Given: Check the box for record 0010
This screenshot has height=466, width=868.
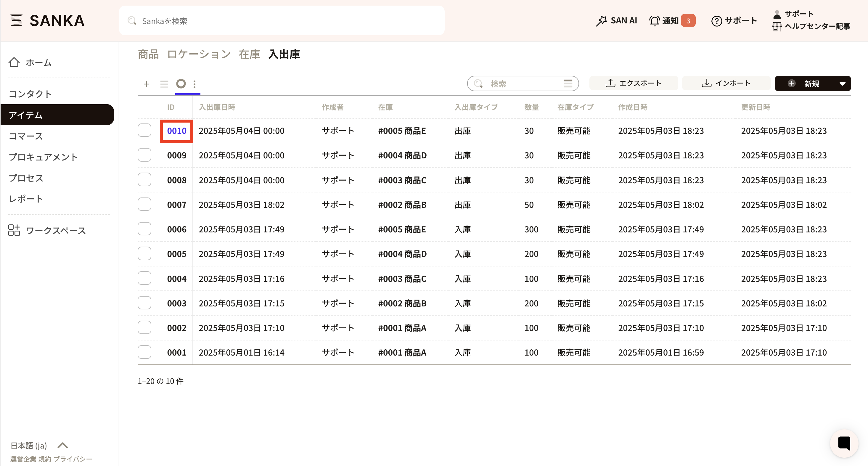Looking at the screenshot, I should (x=144, y=130).
